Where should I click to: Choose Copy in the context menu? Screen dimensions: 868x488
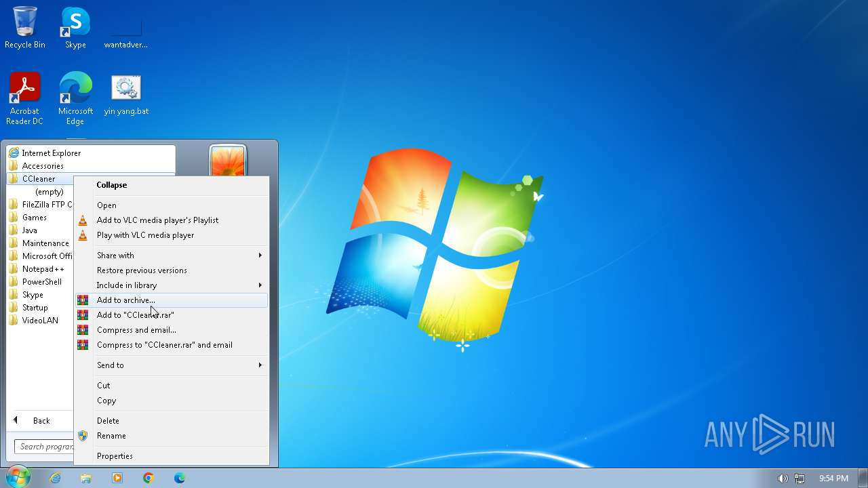point(172,401)
